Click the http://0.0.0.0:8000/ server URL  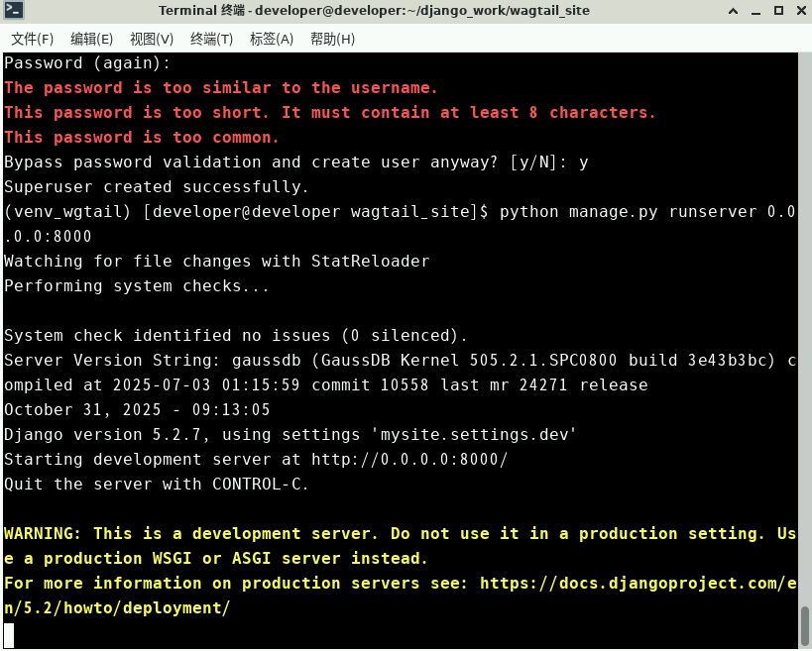409,459
